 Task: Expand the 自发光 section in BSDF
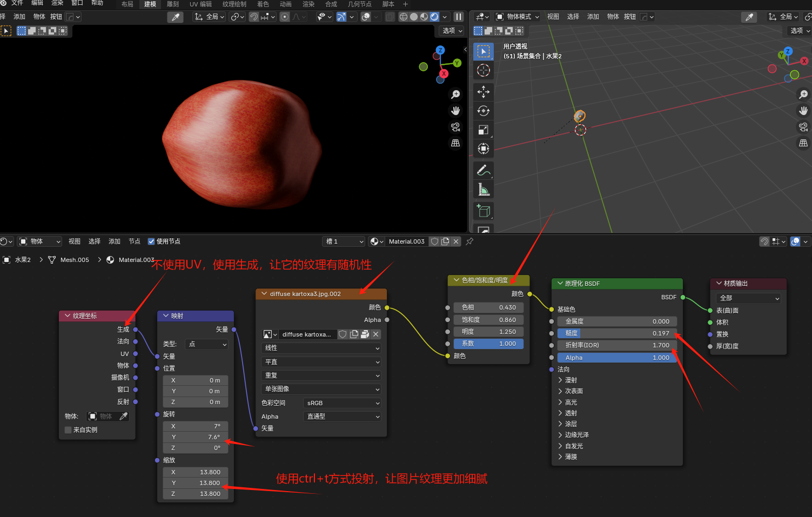pyautogui.click(x=560, y=446)
